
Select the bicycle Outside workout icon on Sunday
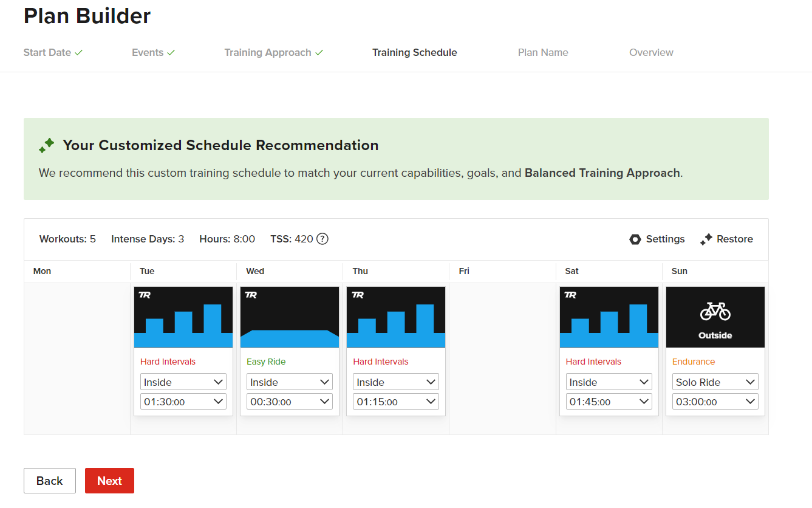coord(715,311)
